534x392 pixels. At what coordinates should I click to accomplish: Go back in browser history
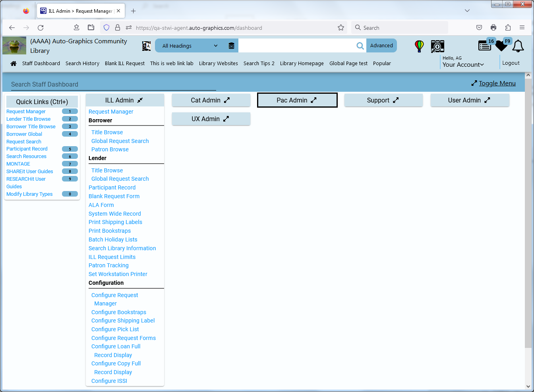click(x=12, y=28)
